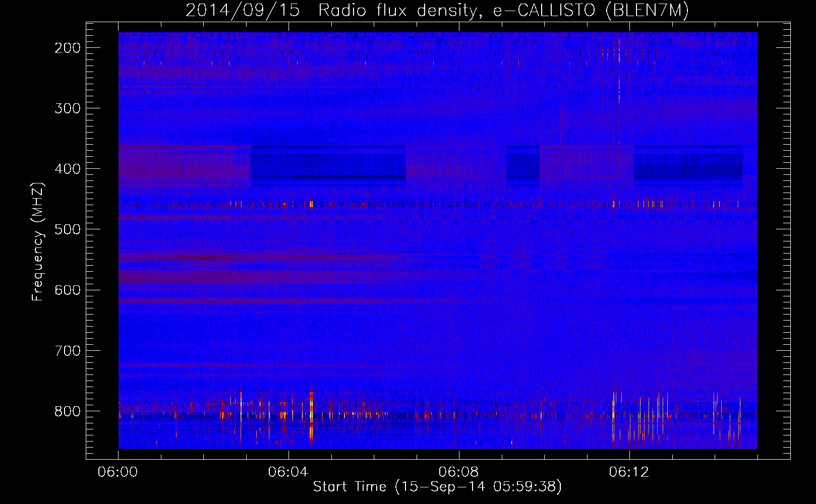This screenshot has height=504, width=816.
Task: Select the 'Frequency (MHZ)' axis label
Action: click(x=37, y=242)
